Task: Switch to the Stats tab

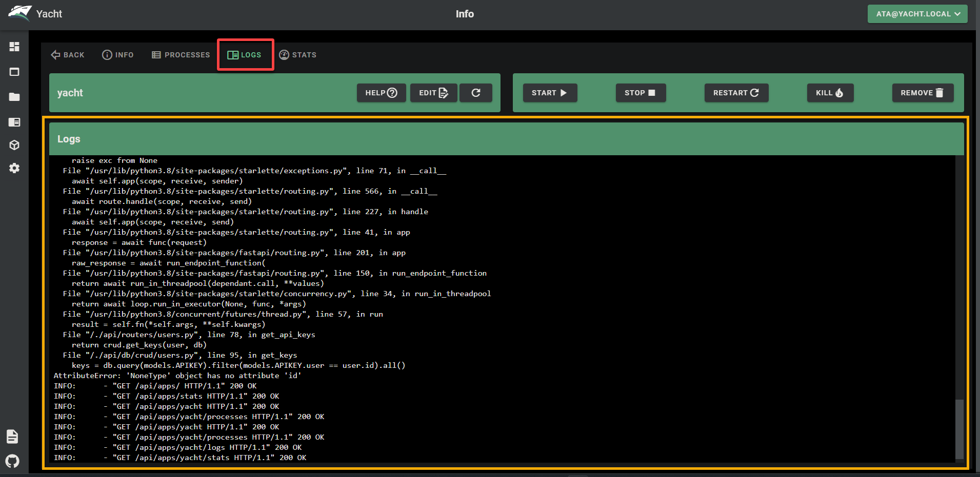Action: [x=297, y=55]
